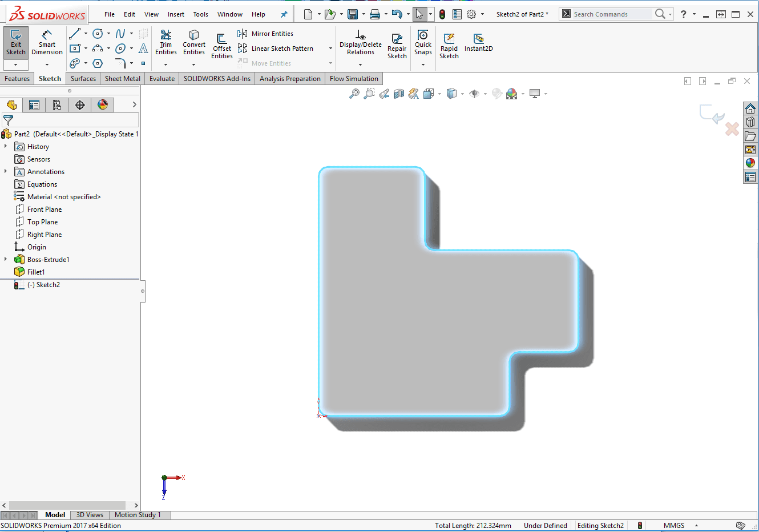759x532 pixels.
Task: Open the Insert menu
Action: point(176,14)
